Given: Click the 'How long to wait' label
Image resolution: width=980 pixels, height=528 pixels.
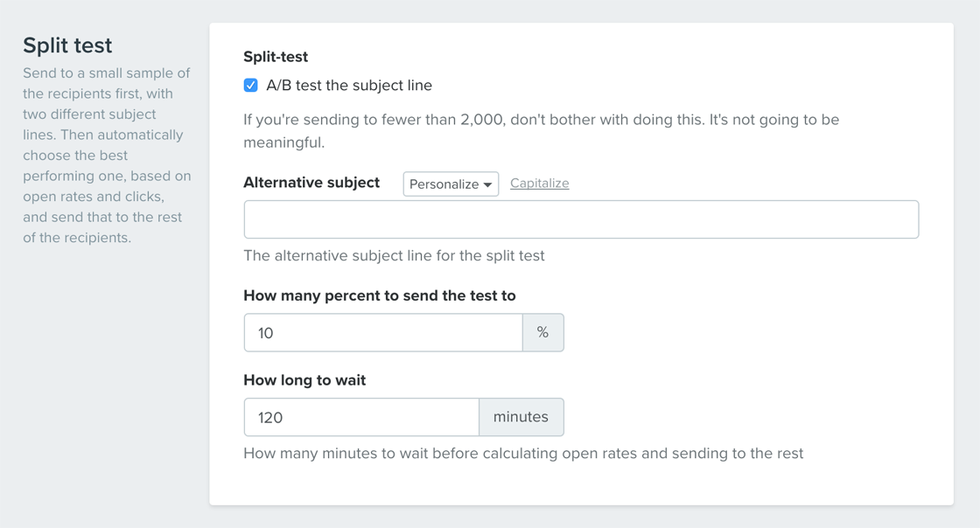Looking at the screenshot, I should (304, 380).
